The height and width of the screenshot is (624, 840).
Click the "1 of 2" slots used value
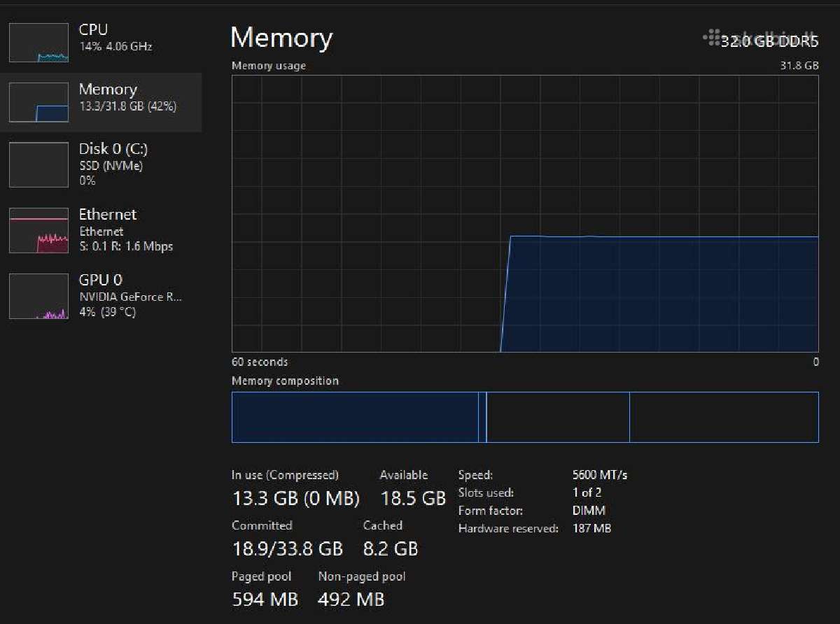[587, 492]
